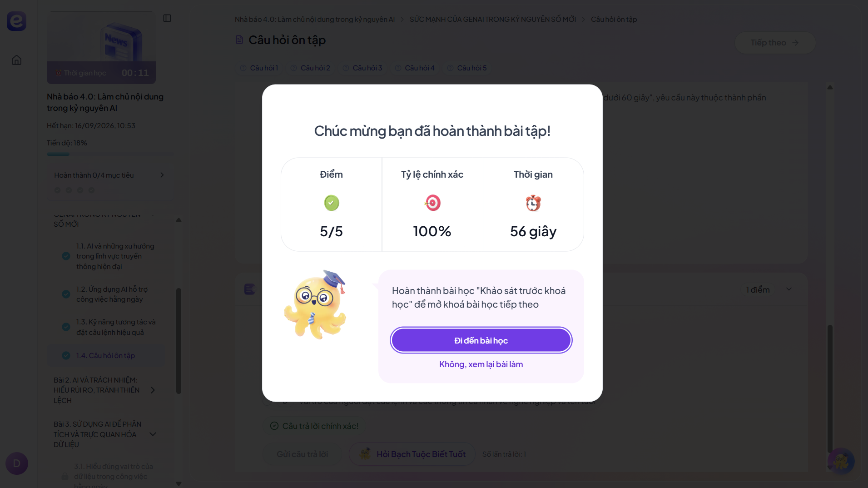Switch to Câu hỏi 3 tab

tap(363, 68)
